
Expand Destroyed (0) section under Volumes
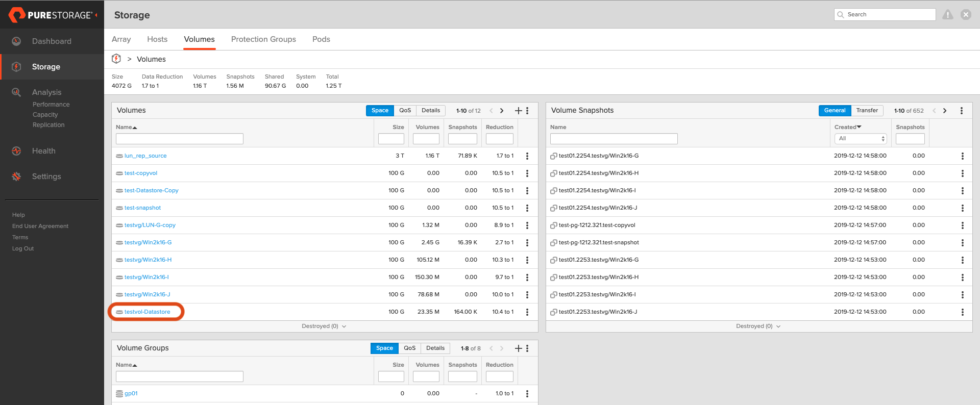[x=324, y=326]
